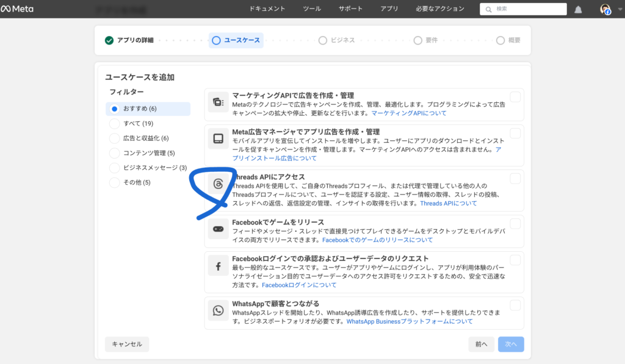Select the 広告と収益化 (6) filter
Viewport: 625px width, 364px height.
(114, 138)
